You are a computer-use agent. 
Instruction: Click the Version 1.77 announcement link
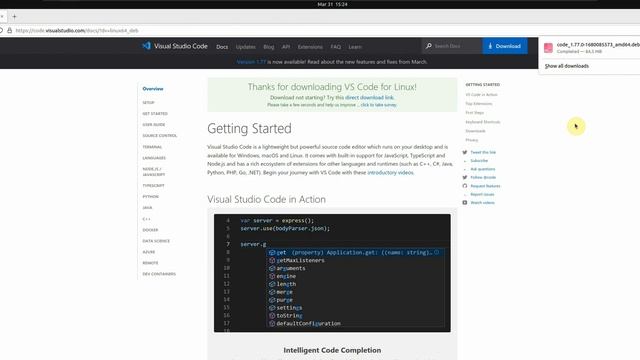tap(251, 62)
